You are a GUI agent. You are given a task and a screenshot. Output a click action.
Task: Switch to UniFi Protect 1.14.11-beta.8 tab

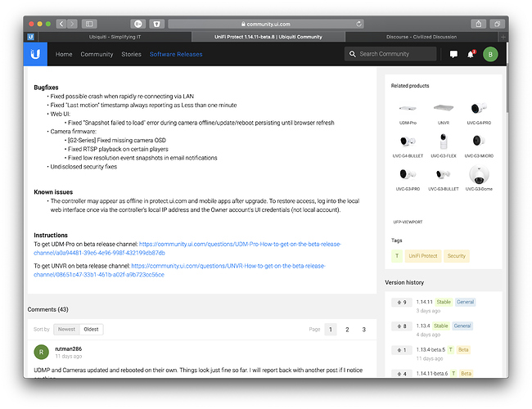(268, 37)
